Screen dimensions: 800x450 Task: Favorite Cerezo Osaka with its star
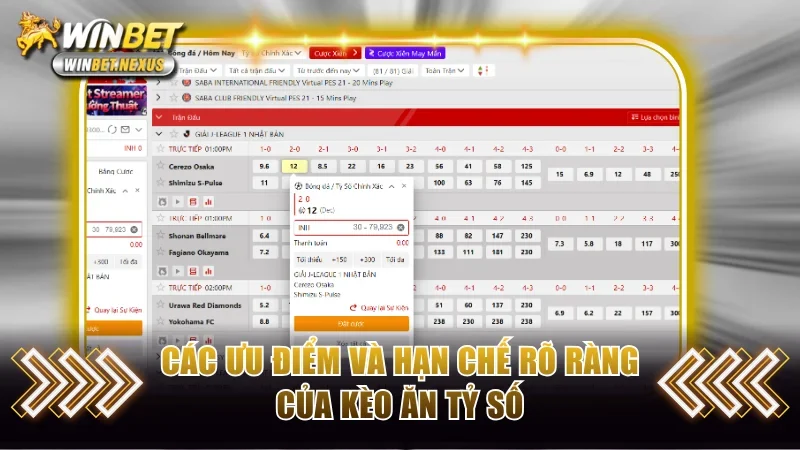[161, 165]
